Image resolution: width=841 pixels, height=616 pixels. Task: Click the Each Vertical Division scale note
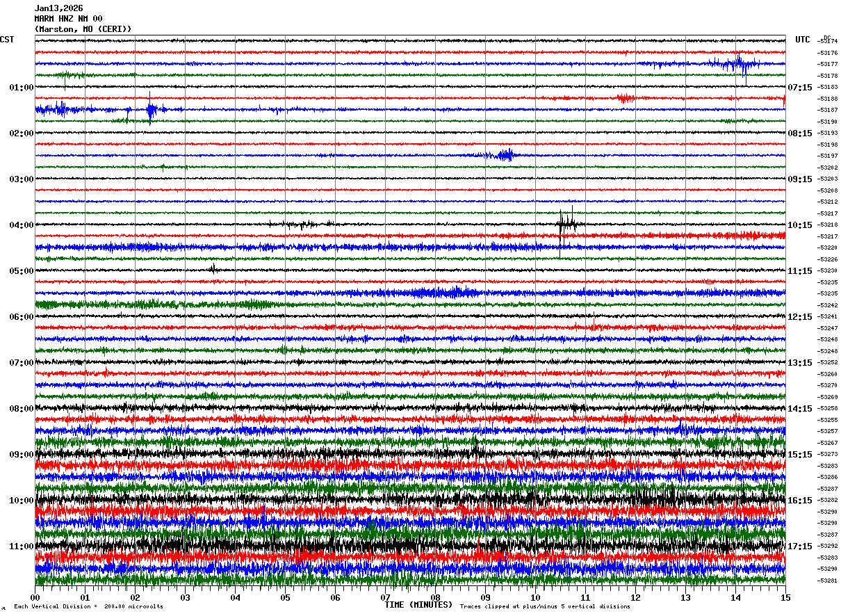coord(89,606)
